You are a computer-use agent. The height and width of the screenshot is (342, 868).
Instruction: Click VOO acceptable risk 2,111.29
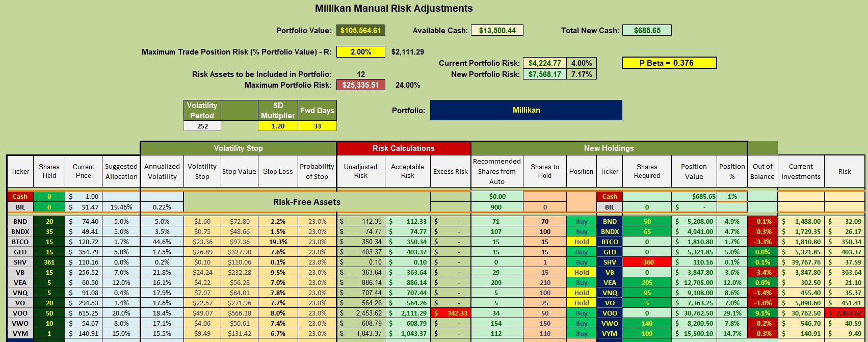point(407,313)
